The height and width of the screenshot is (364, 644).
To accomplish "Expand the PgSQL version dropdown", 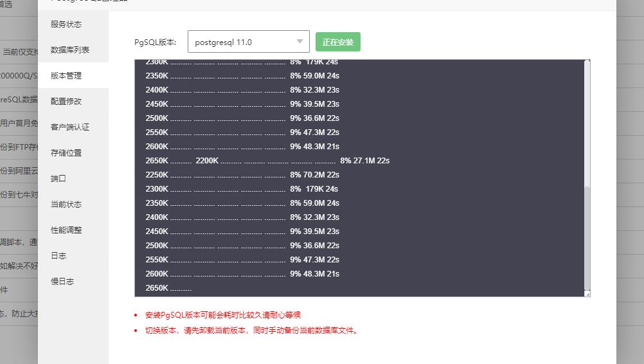I will coord(249,42).
